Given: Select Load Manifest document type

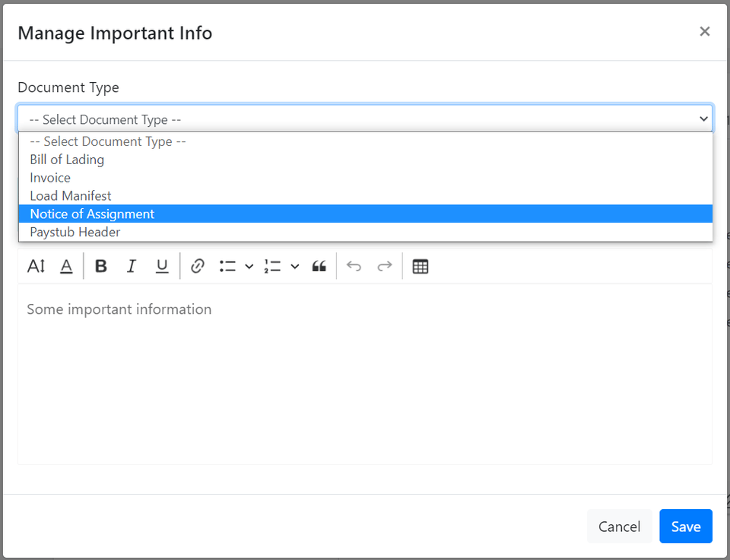Looking at the screenshot, I should tap(366, 196).
